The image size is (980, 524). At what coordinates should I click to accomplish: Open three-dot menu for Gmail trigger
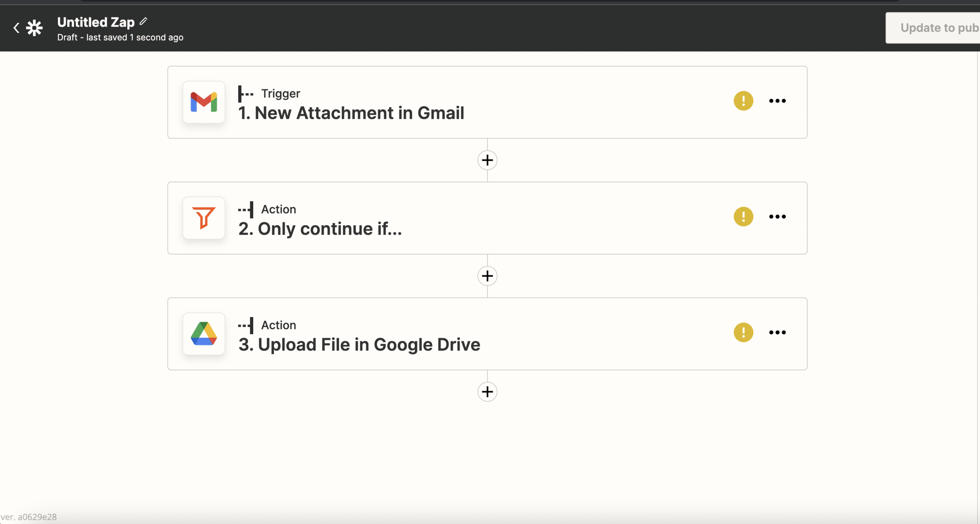tap(777, 101)
